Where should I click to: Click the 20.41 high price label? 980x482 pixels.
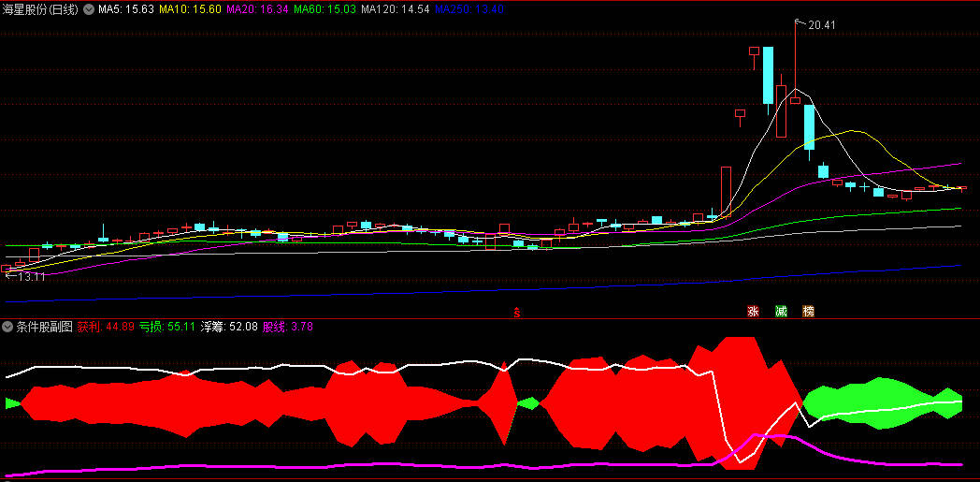[821, 25]
